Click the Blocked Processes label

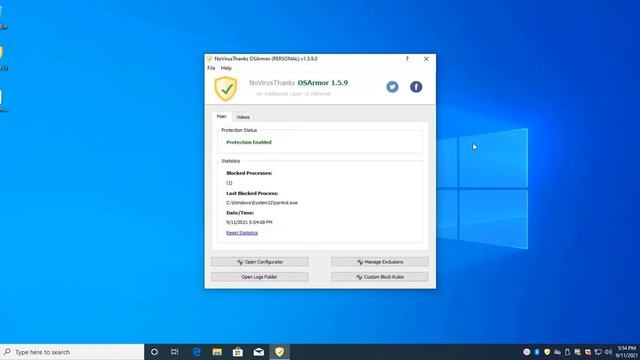pyautogui.click(x=249, y=173)
